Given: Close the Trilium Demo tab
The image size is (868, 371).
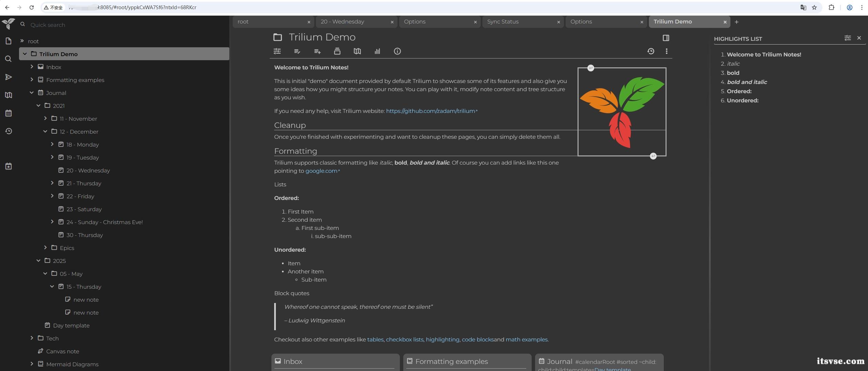Looking at the screenshot, I should pyautogui.click(x=725, y=22).
